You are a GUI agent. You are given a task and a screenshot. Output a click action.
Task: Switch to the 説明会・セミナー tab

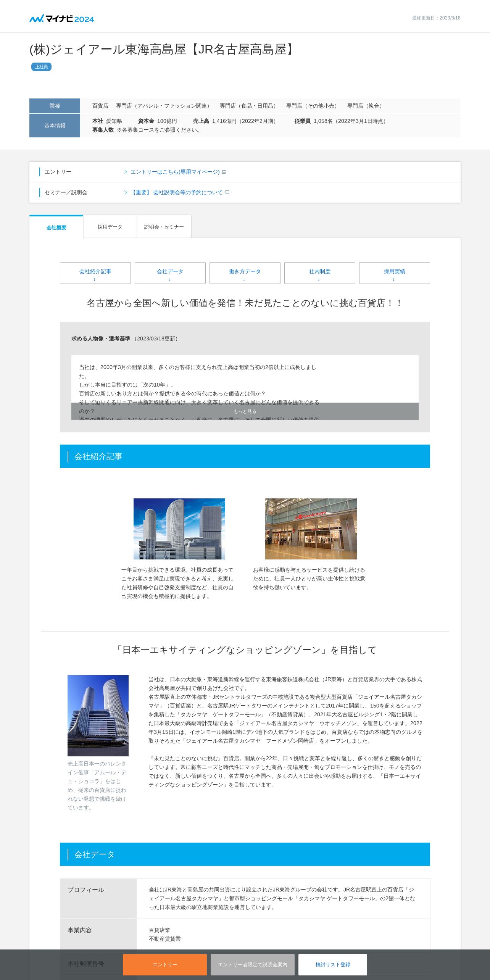[x=164, y=227]
